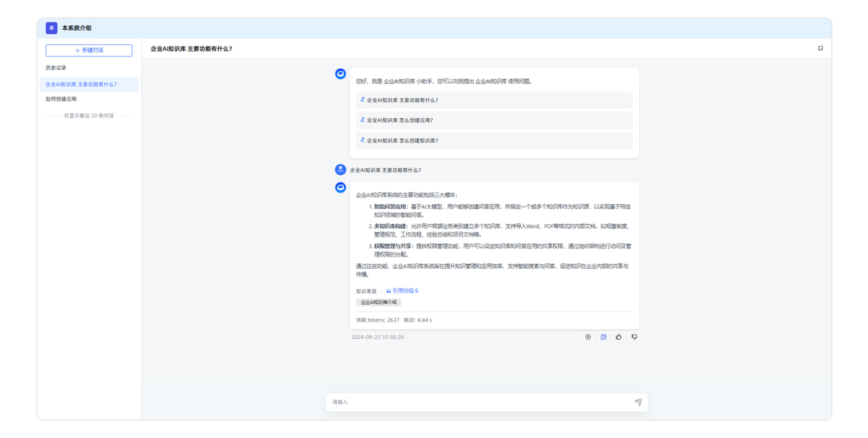The image size is (868, 438).
Task: Copy the answer with the copy icon
Action: (603, 337)
